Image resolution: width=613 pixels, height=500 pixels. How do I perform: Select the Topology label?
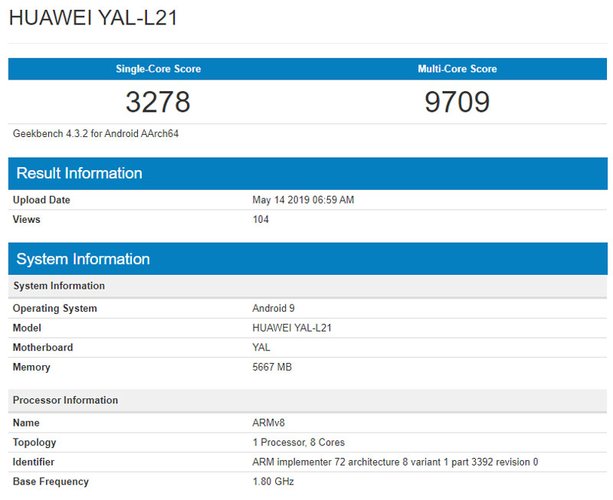[x=34, y=443]
